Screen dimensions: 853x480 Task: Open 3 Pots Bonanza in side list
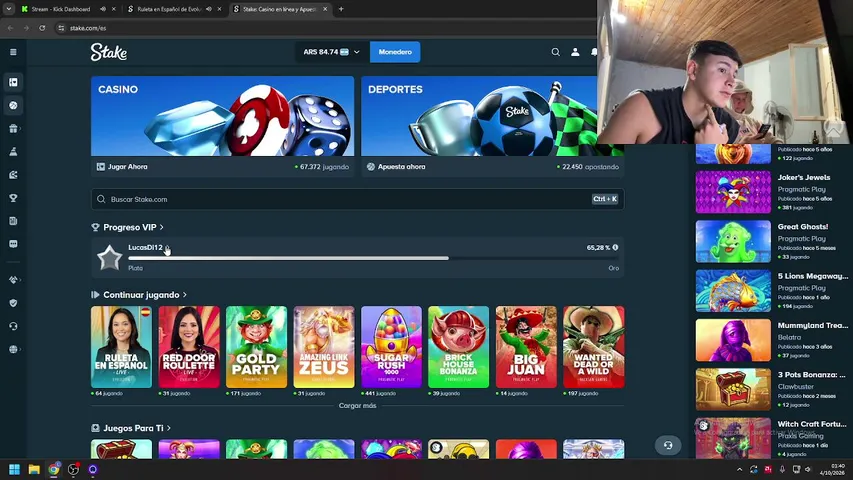(x=772, y=389)
